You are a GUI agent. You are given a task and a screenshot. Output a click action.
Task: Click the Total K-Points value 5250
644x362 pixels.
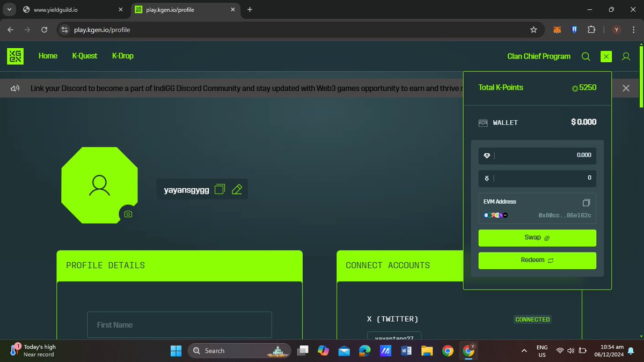coord(588,88)
